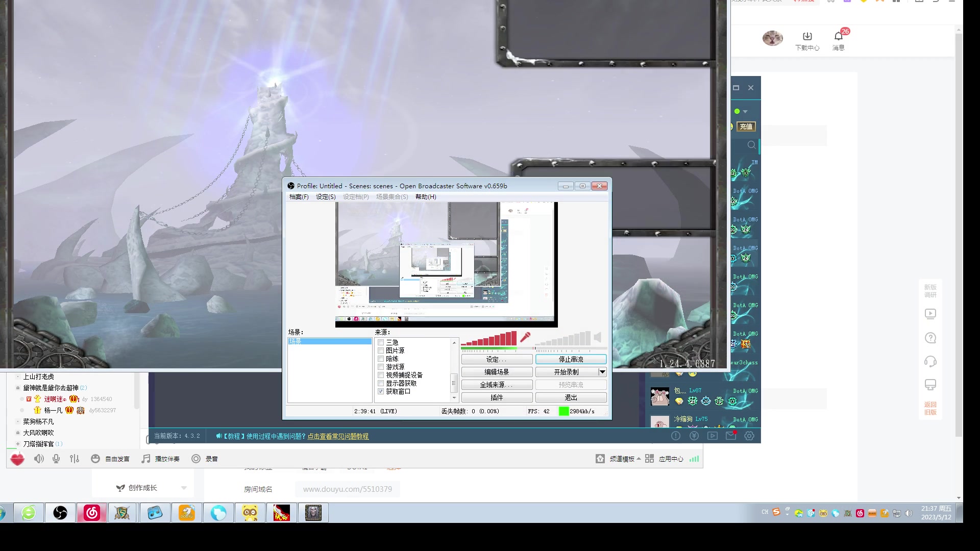Open the 下载中心 download center icon
The image size is (980, 551).
pyautogui.click(x=807, y=41)
